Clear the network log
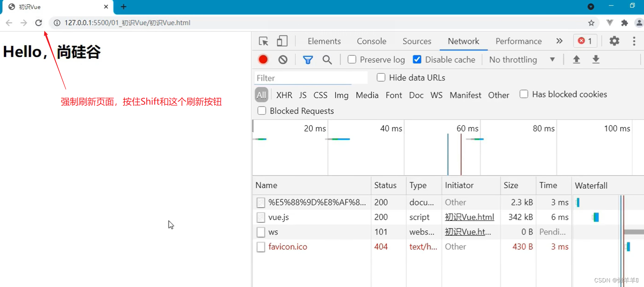Viewport: 644px width, 287px height. 283,60
